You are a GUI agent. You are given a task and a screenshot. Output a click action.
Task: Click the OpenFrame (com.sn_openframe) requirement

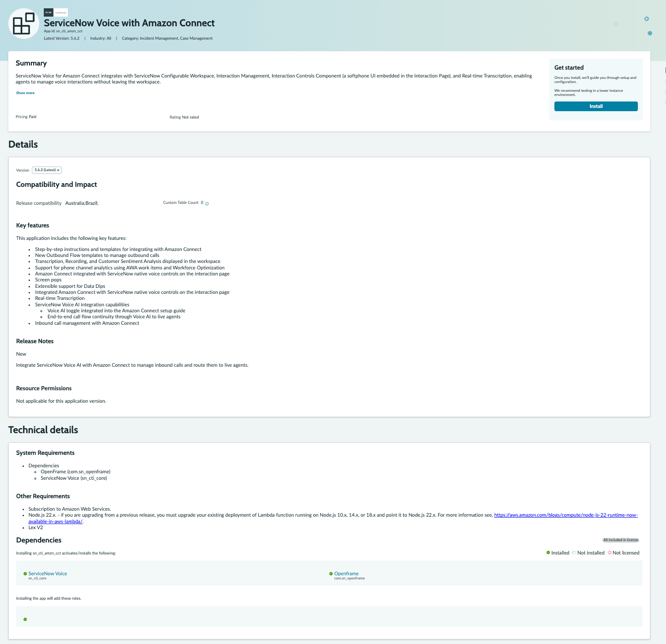click(76, 472)
